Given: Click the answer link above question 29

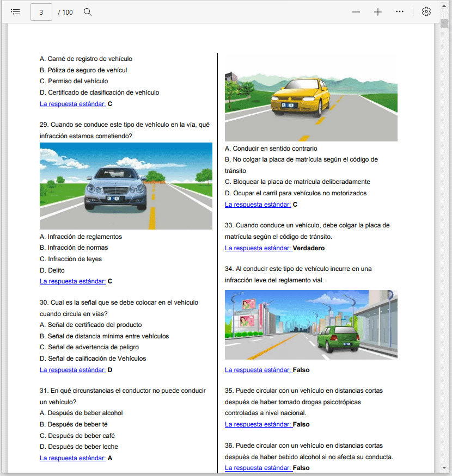Looking at the screenshot, I should [72, 103].
